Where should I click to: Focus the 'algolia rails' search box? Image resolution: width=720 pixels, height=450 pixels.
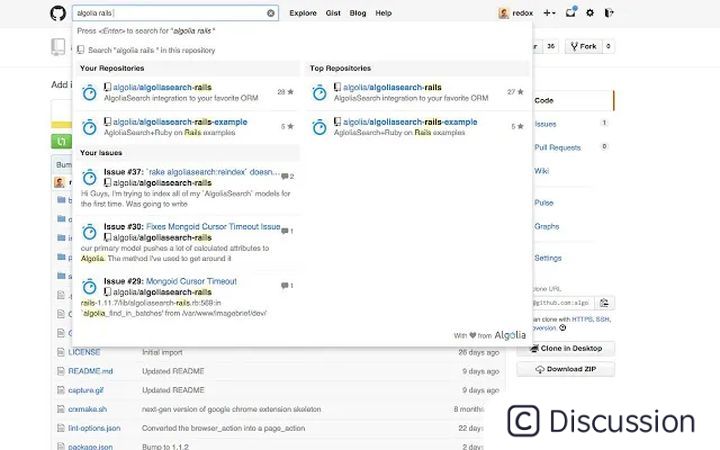(x=175, y=13)
